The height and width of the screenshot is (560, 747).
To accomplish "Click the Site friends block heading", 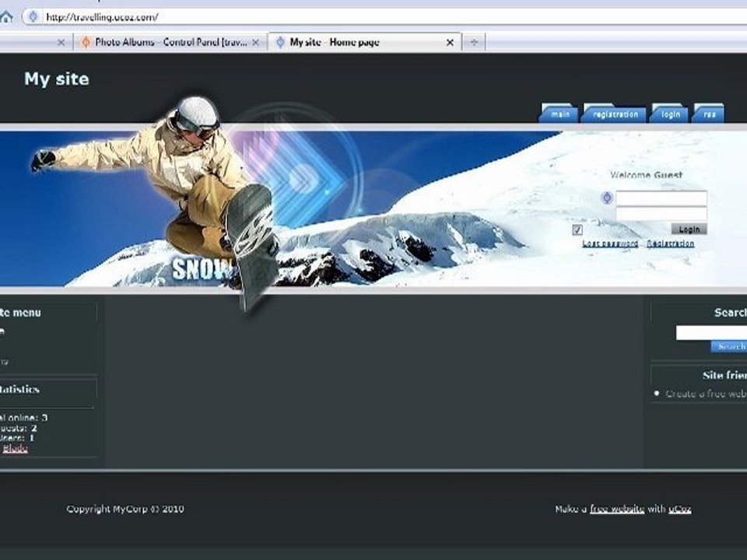I will pyautogui.click(x=724, y=375).
